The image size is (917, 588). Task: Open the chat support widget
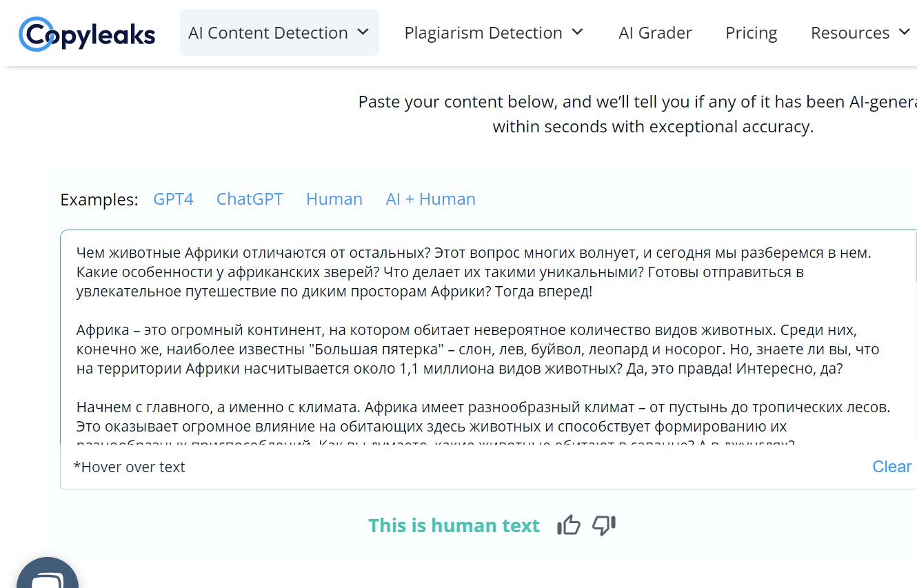tap(47, 576)
